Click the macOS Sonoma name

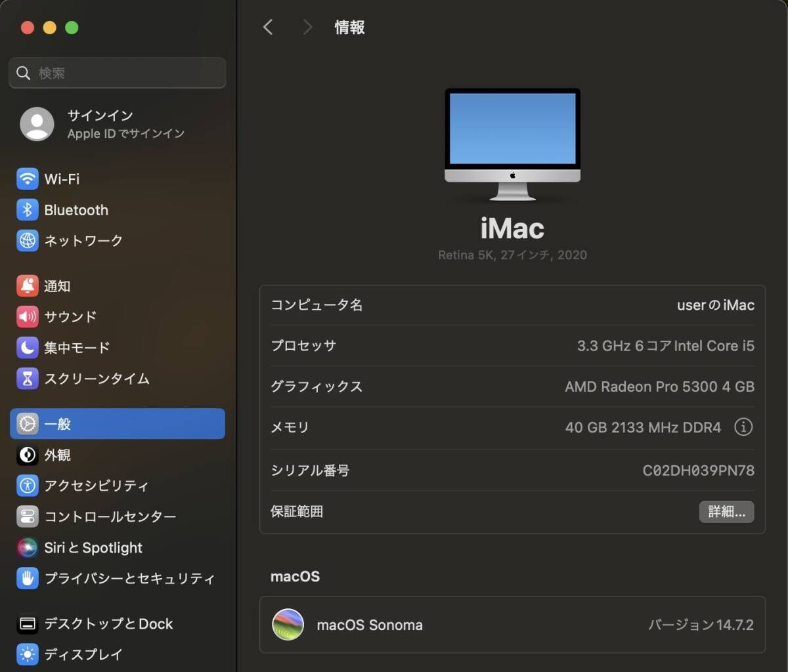pos(370,625)
